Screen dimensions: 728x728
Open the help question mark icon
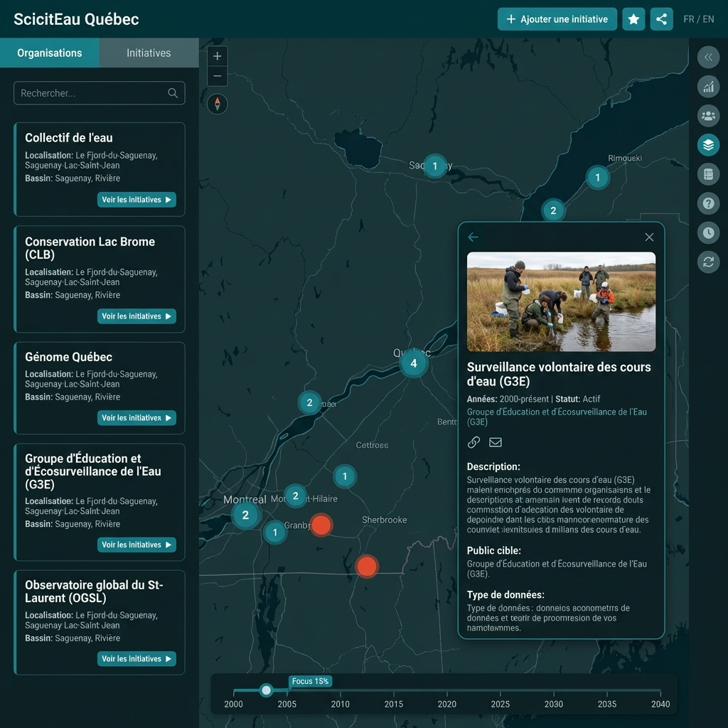(x=708, y=203)
